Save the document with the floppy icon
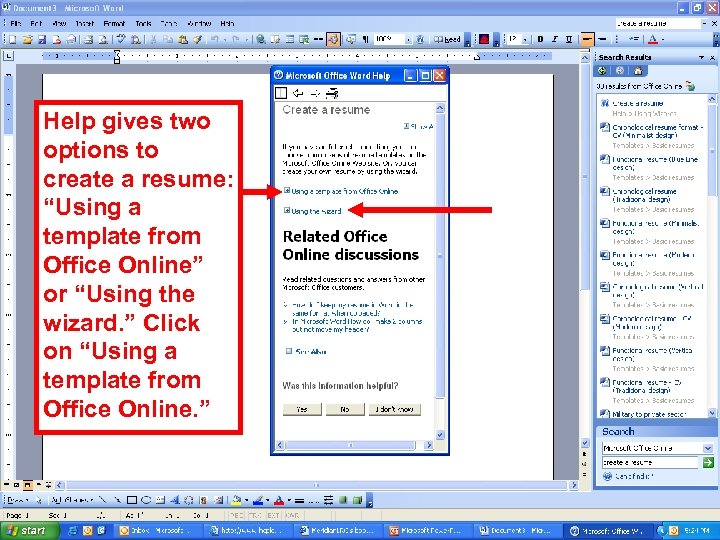The height and width of the screenshot is (540, 720). pyautogui.click(x=42, y=39)
